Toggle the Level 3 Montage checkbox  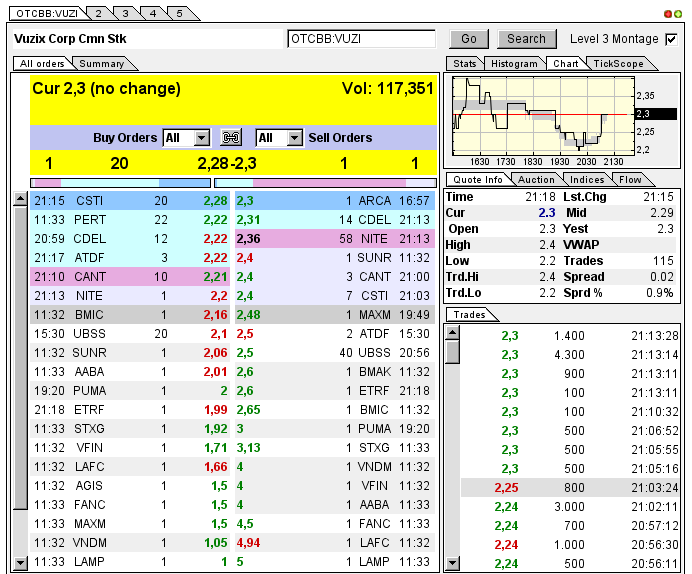click(x=671, y=39)
